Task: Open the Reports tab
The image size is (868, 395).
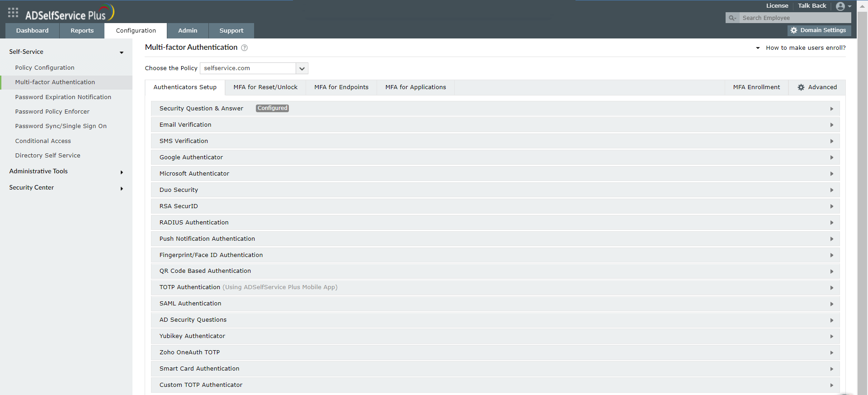Action: (82, 31)
